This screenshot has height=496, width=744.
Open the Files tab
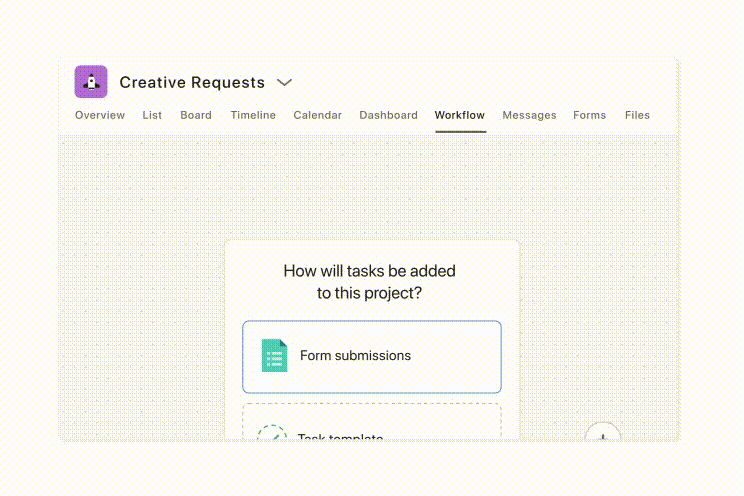click(x=637, y=115)
